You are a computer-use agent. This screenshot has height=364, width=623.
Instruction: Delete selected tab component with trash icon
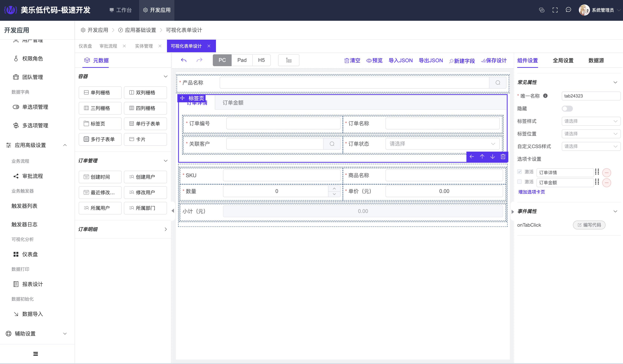[x=503, y=157]
